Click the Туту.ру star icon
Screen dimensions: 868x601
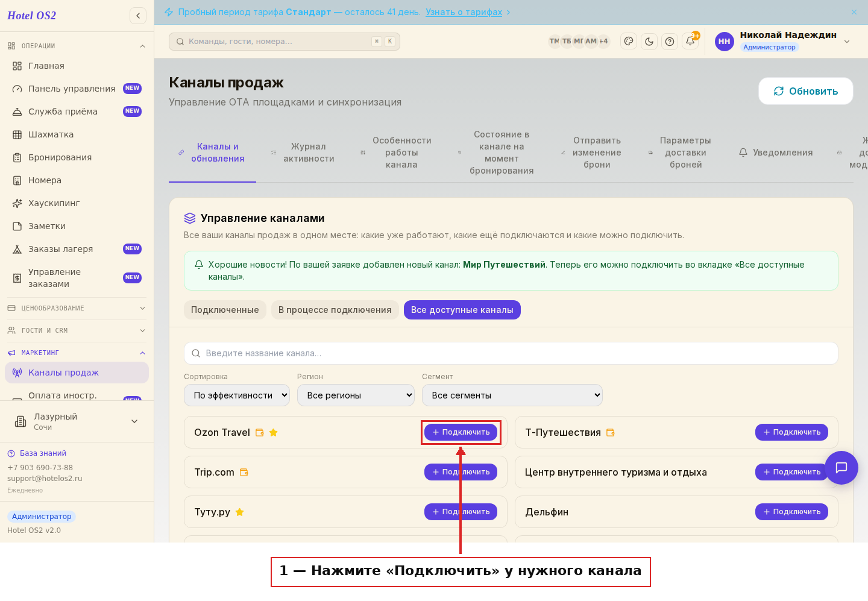[x=239, y=512]
